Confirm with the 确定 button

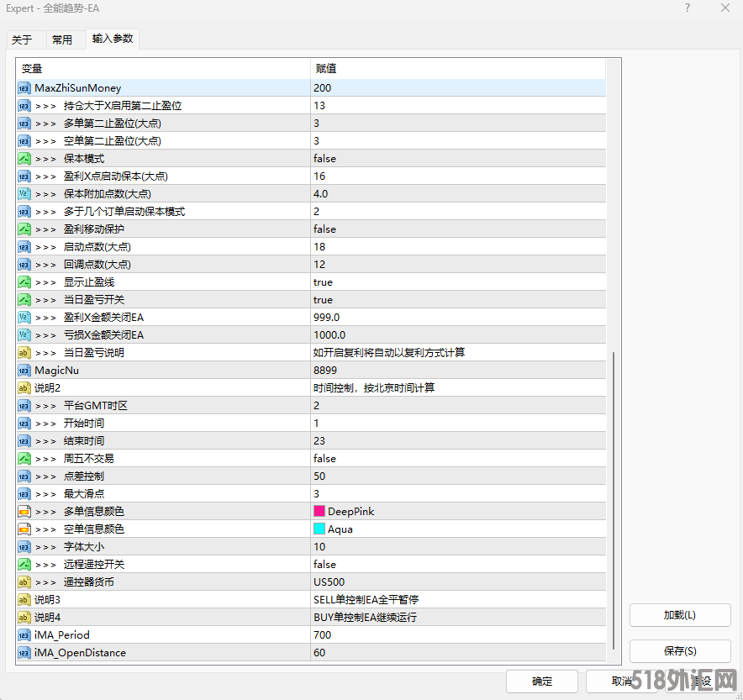(x=541, y=682)
